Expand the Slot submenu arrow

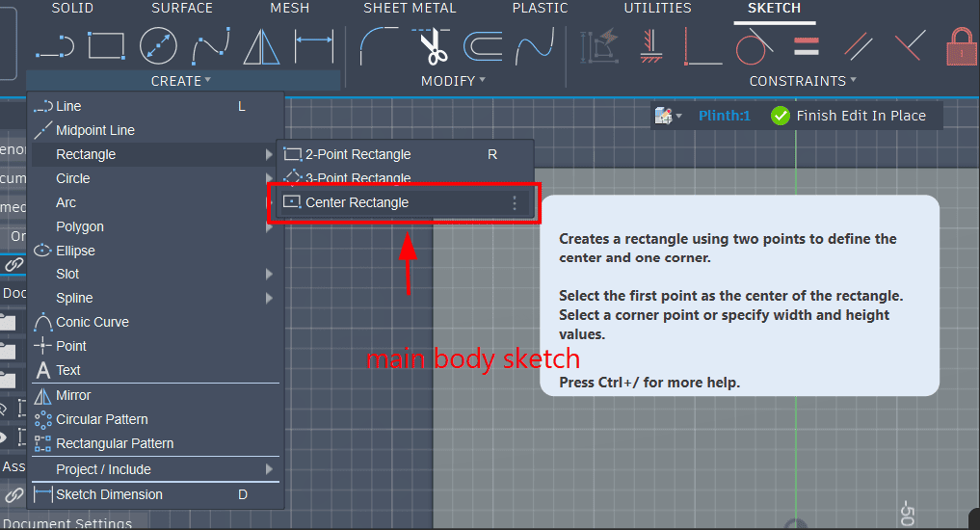269,274
